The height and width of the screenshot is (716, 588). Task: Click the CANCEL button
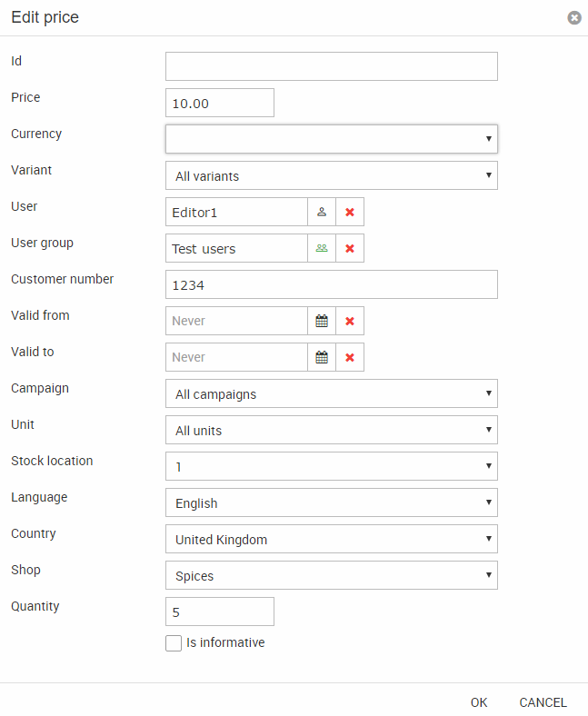543,702
